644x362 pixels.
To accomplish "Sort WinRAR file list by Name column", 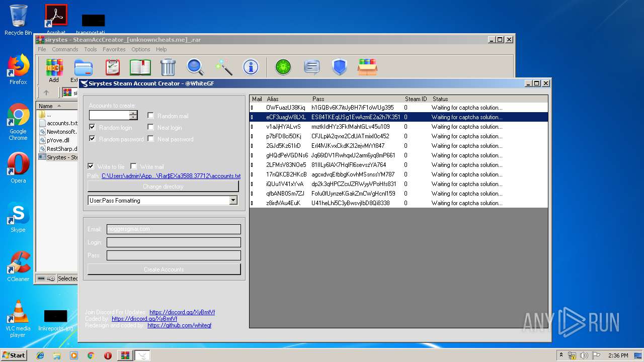I will 56,106.
